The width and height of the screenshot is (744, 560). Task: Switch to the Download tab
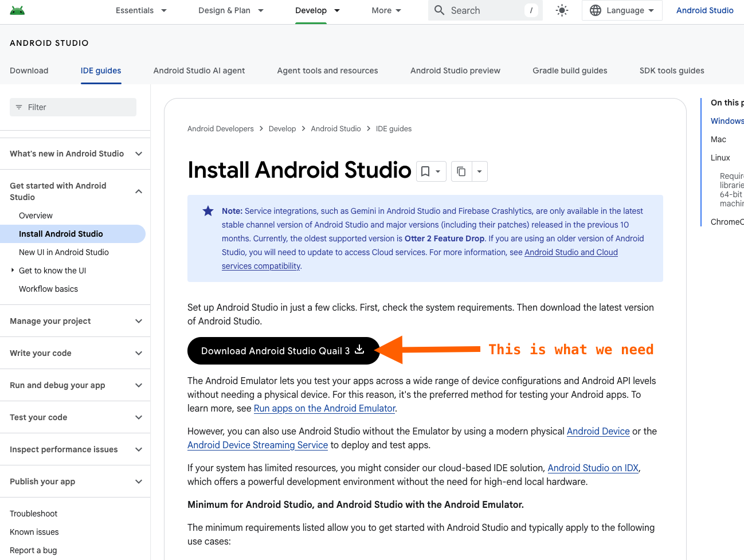(29, 71)
